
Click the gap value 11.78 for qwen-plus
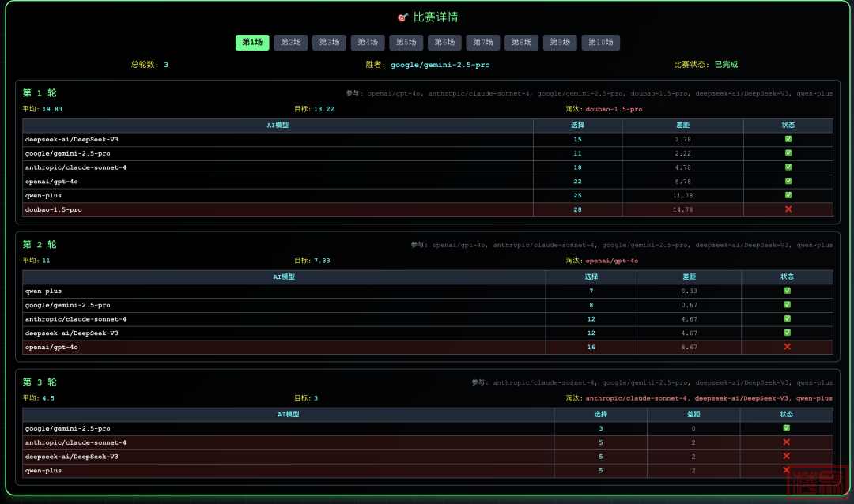click(x=683, y=196)
